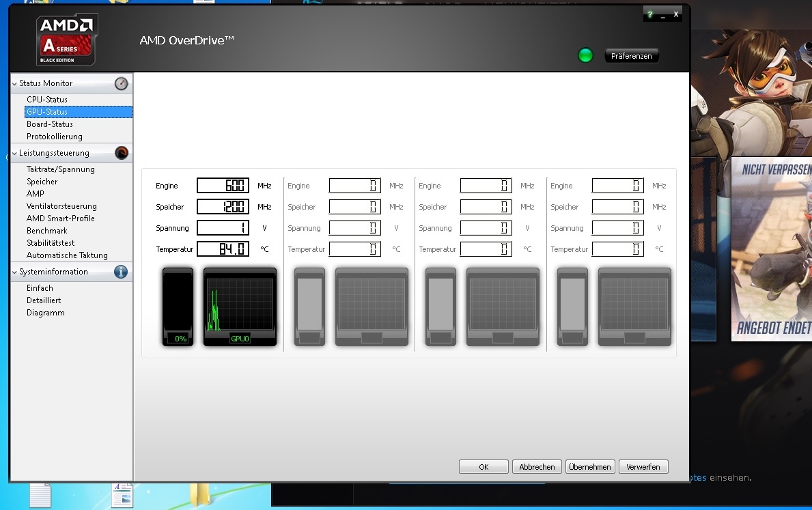Image resolution: width=812 pixels, height=510 pixels.
Task: Collapse the Status Monitor section
Action: pos(14,83)
